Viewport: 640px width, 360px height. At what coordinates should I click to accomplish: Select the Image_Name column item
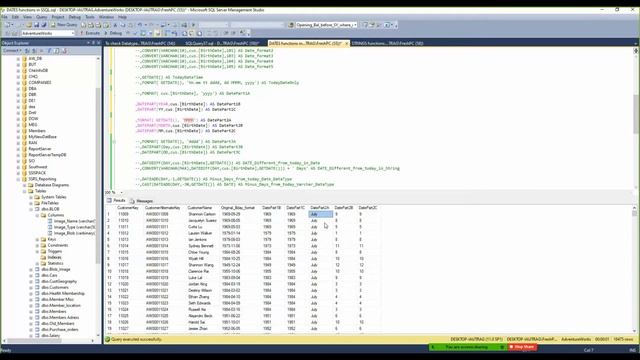point(74,221)
